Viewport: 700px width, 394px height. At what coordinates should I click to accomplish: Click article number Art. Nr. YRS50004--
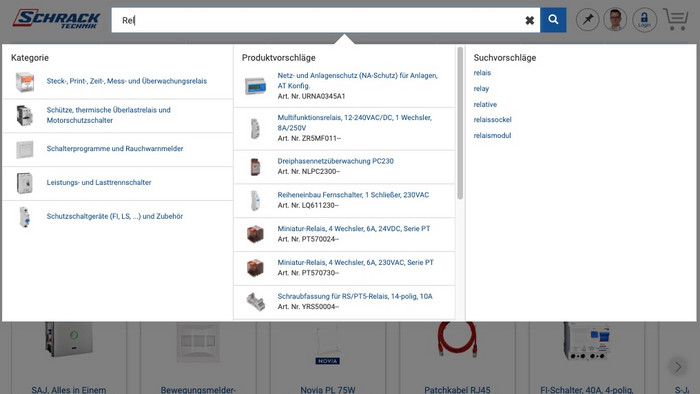(x=308, y=307)
